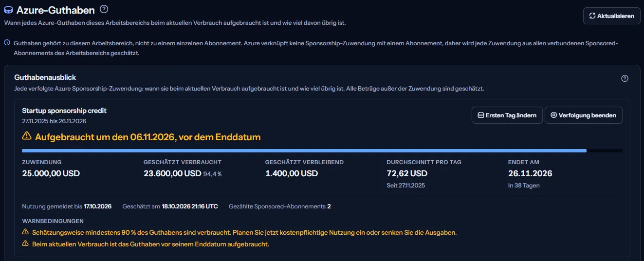
Task: Click the calendar icon inside Ersten Tag ändern
Action: coord(481,115)
